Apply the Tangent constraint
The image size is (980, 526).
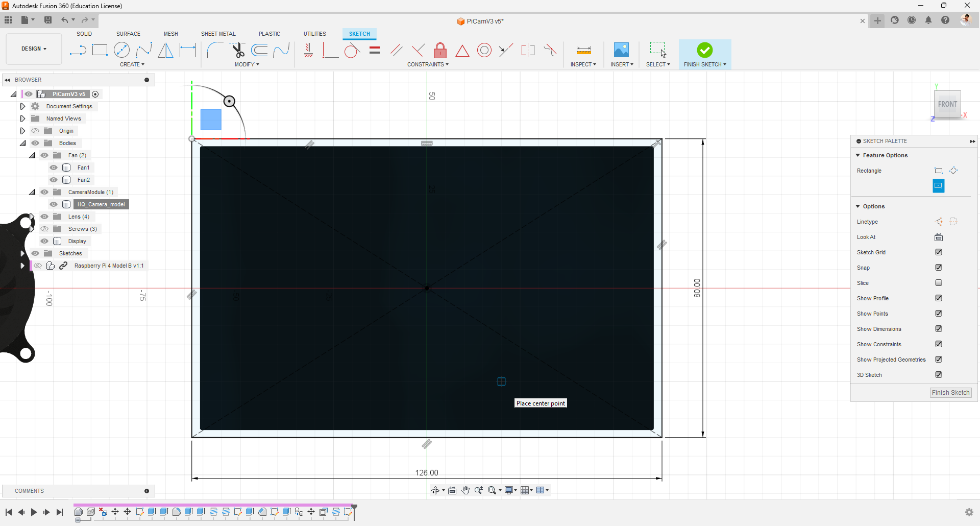coord(352,50)
